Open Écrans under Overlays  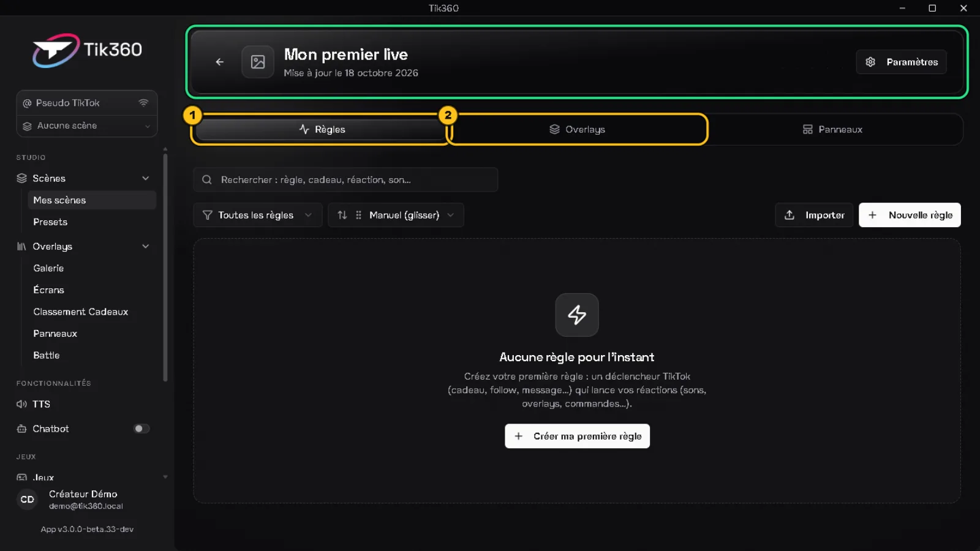pos(92,290)
